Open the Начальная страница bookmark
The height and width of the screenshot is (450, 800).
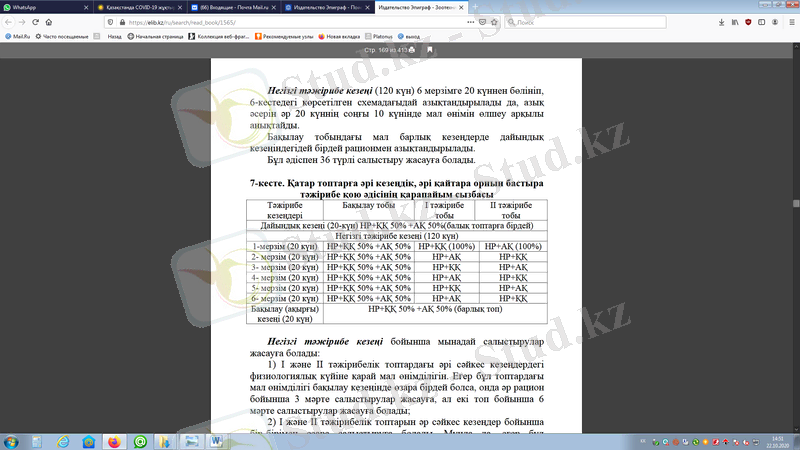[155, 37]
